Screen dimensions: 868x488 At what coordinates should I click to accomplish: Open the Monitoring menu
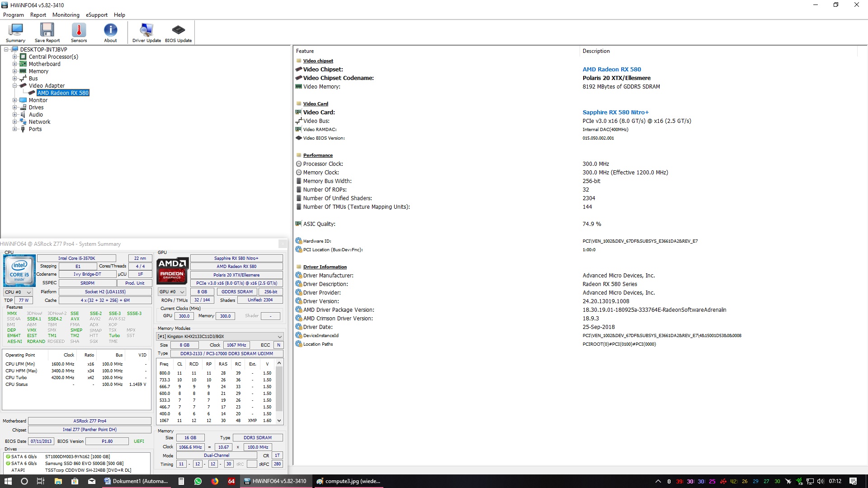[x=66, y=15]
